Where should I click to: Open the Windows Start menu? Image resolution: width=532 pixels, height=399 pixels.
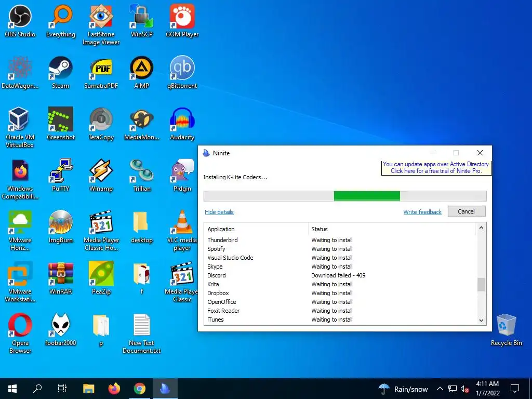coord(12,389)
